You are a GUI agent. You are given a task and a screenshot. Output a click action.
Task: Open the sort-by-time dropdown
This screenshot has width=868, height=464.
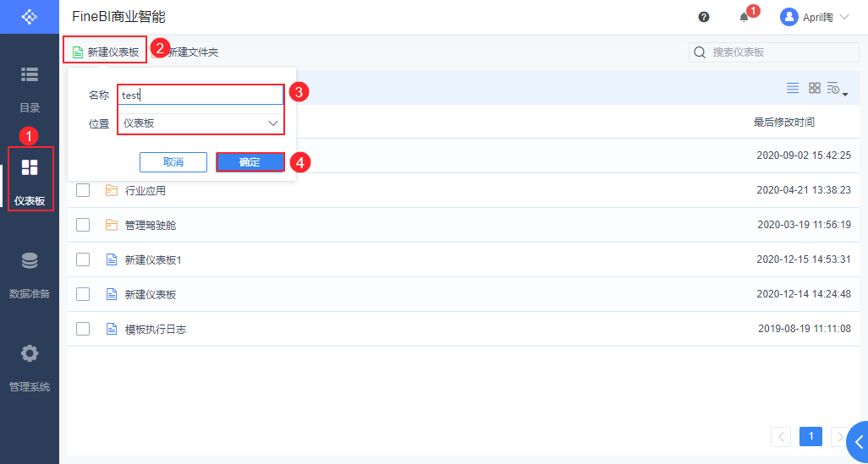(x=837, y=89)
